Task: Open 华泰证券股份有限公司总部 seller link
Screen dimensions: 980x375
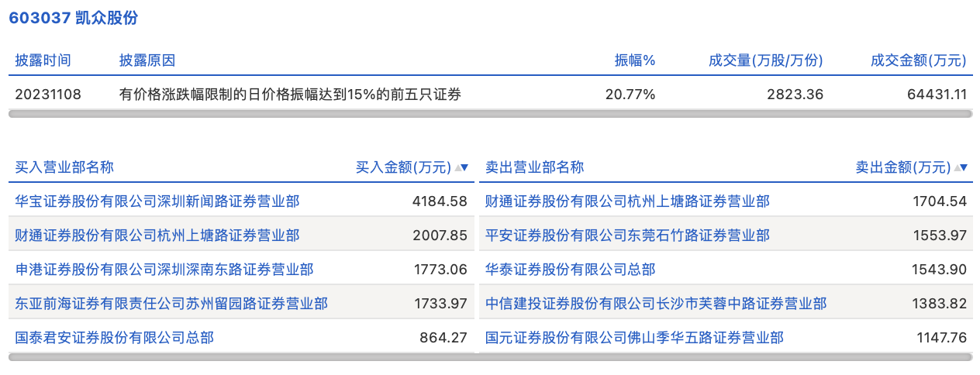Action: [x=570, y=270]
